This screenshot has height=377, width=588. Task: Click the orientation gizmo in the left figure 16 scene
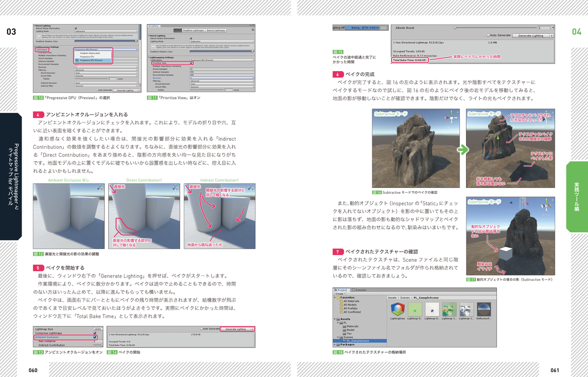tap(450, 116)
